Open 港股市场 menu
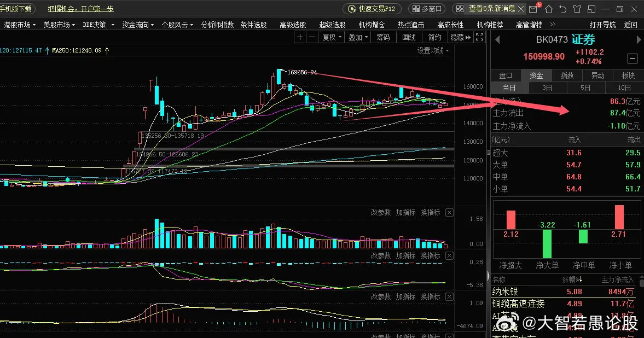 (x=19, y=25)
